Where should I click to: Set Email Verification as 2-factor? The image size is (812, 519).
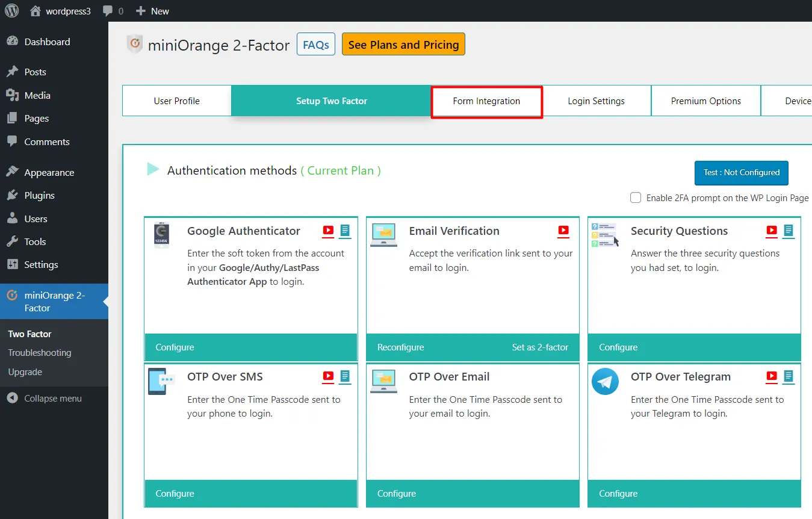tap(540, 347)
